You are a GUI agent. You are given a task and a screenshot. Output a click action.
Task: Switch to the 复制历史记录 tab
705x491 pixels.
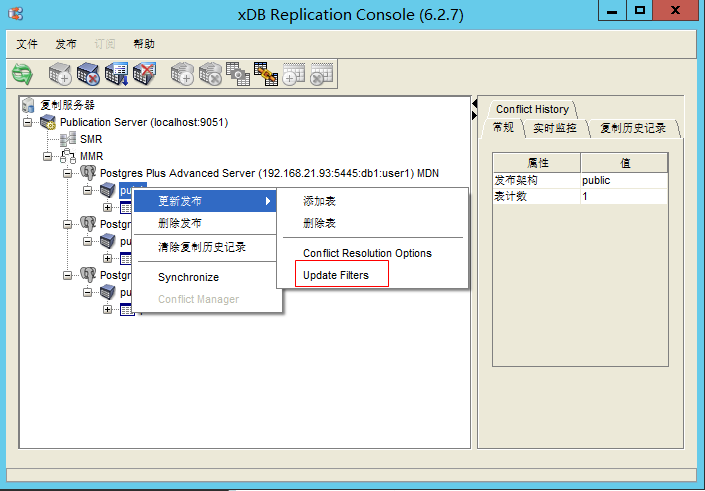tap(633, 128)
